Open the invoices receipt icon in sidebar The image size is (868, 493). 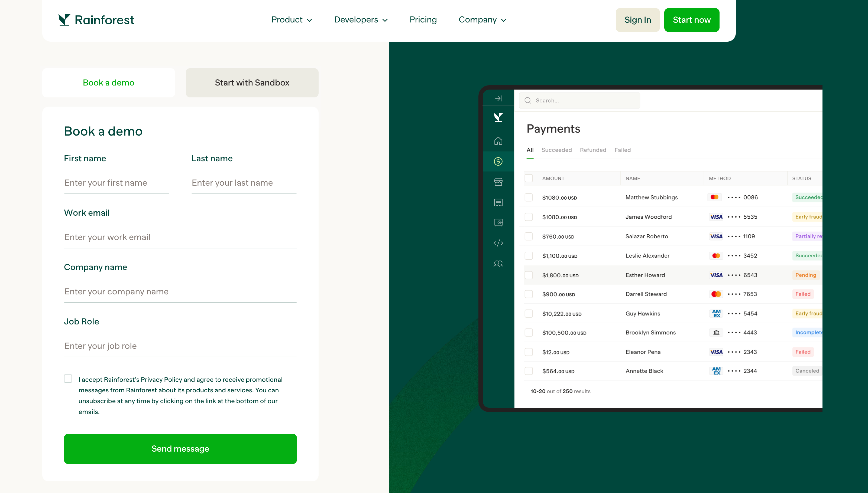(498, 202)
